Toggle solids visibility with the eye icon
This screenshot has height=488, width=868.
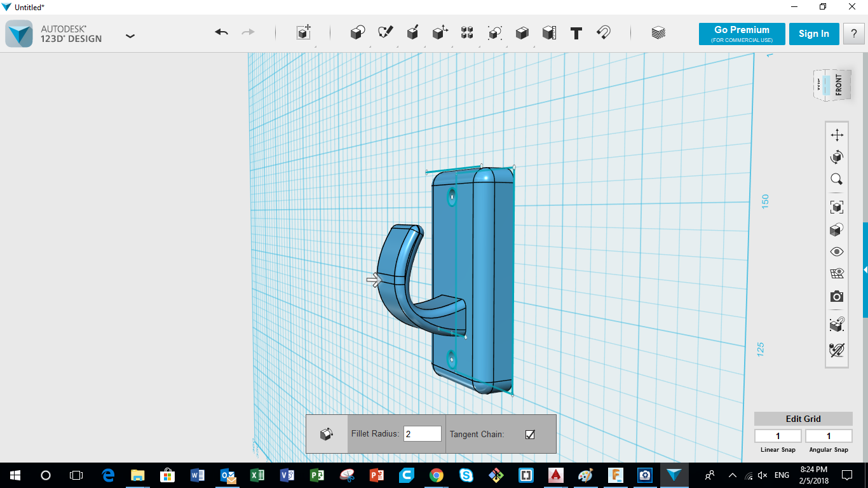(x=837, y=252)
